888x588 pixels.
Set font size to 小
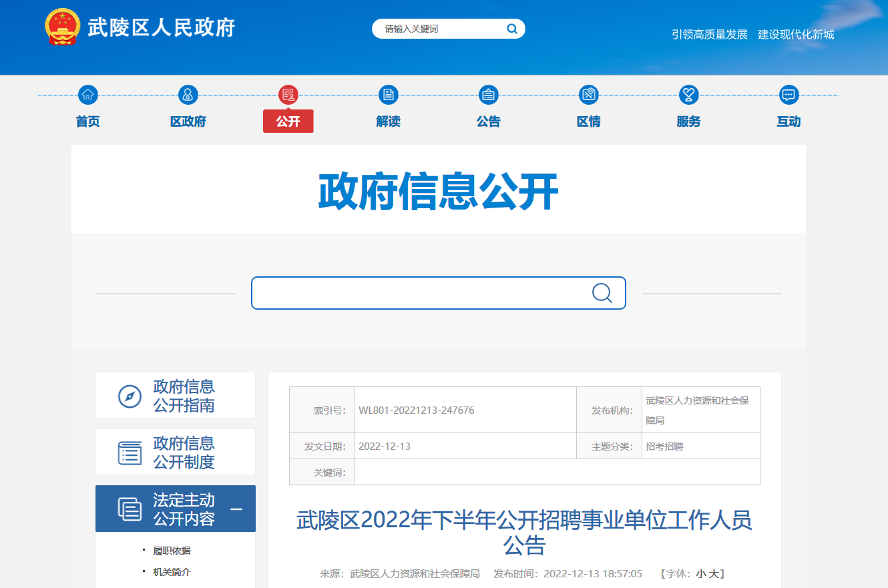click(701, 574)
